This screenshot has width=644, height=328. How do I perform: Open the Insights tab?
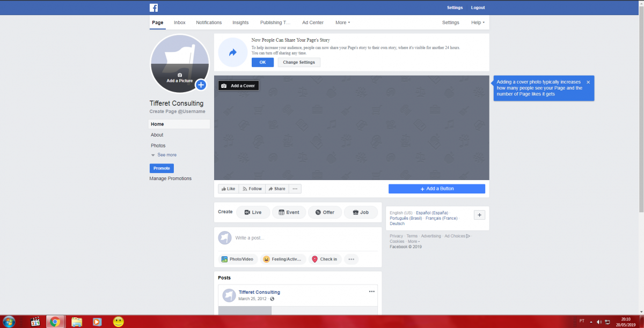click(x=240, y=23)
